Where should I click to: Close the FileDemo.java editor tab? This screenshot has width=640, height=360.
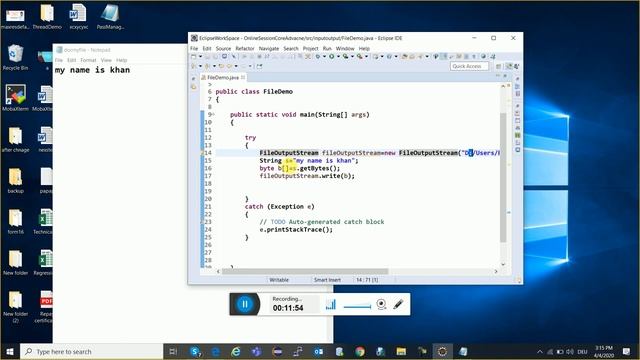click(243, 77)
